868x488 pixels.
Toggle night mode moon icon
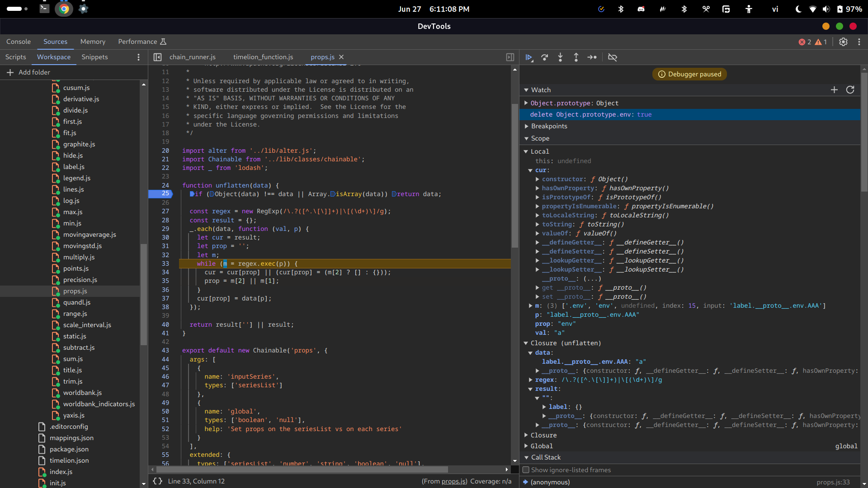[798, 9]
